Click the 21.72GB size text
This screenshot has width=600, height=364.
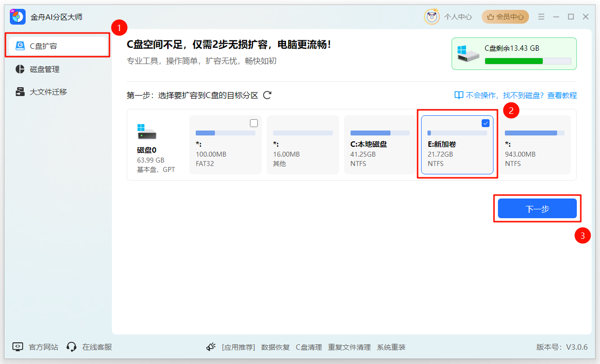pos(440,154)
